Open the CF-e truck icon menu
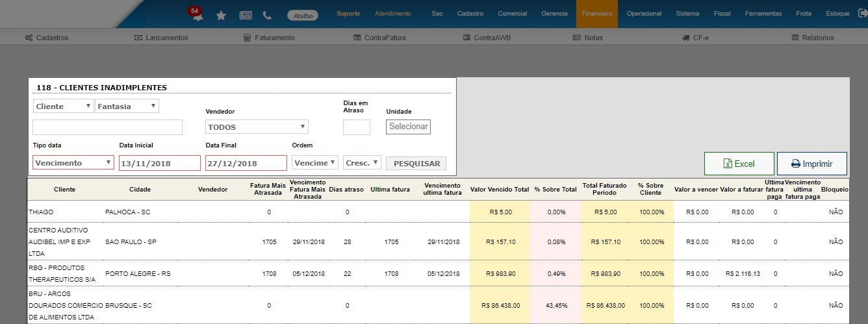Viewport: 868px width, 324px height. (x=695, y=38)
